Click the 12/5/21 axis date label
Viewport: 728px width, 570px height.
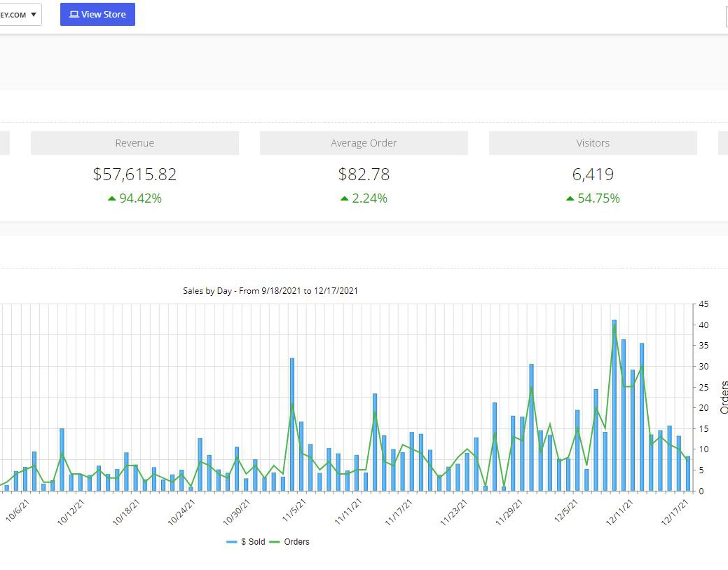pyautogui.click(x=566, y=510)
